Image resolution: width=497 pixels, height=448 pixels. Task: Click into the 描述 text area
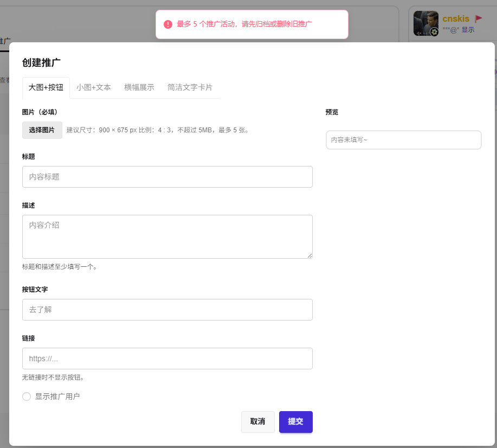[167, 236]
